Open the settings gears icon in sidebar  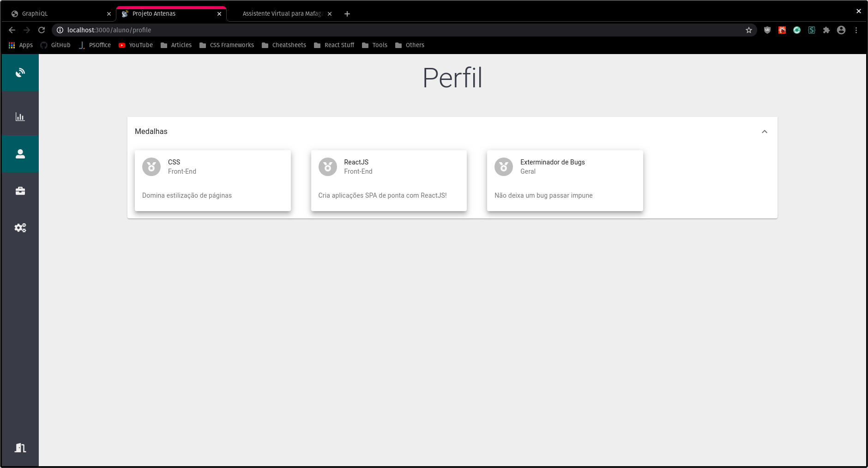point(20,228)
